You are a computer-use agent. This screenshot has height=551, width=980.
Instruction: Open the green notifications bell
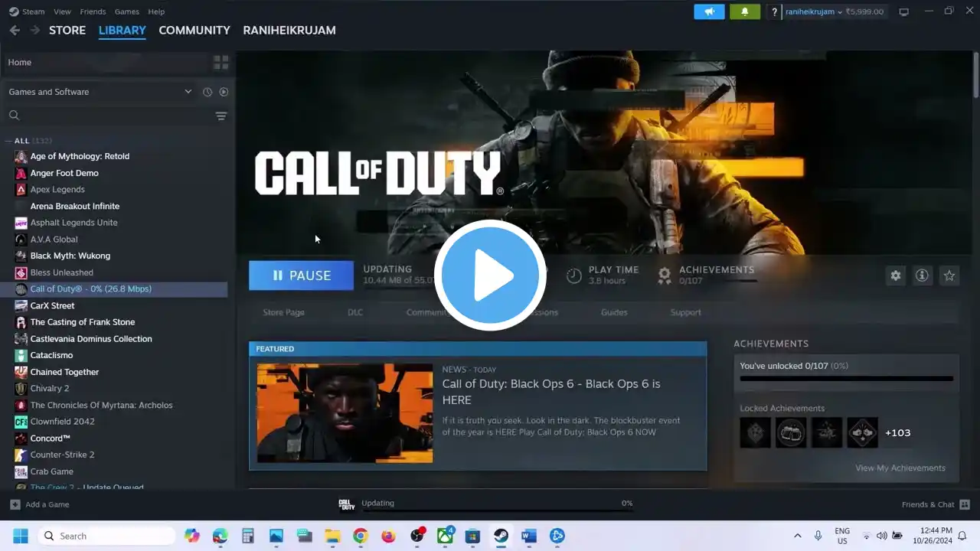744,11
